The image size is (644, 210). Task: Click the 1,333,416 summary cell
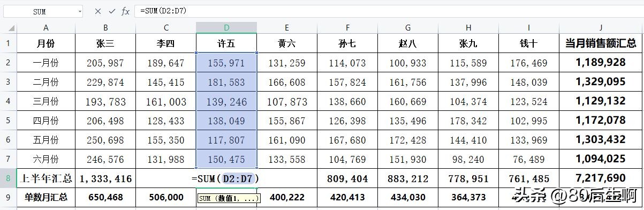[x=105, y=178]
